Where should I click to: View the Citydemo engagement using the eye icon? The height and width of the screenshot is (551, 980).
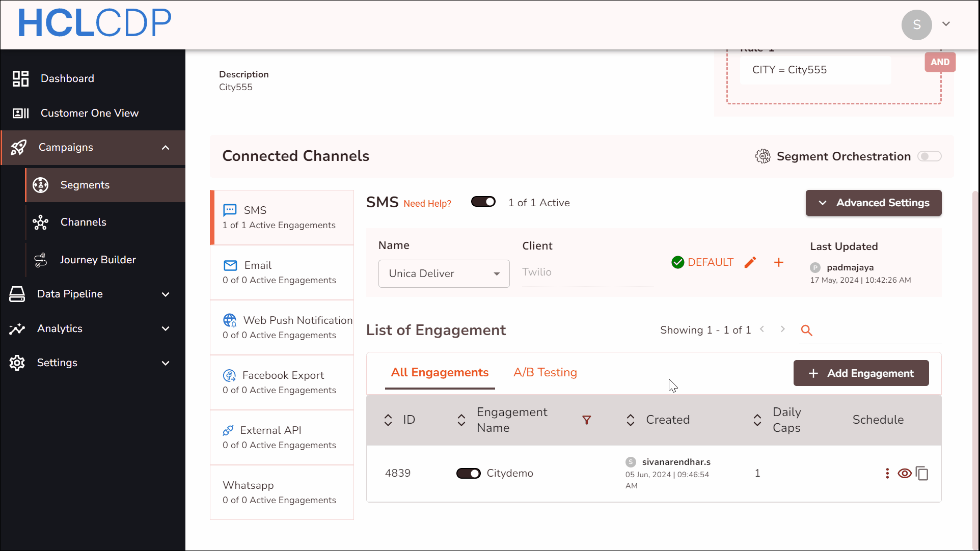point(905,474)
